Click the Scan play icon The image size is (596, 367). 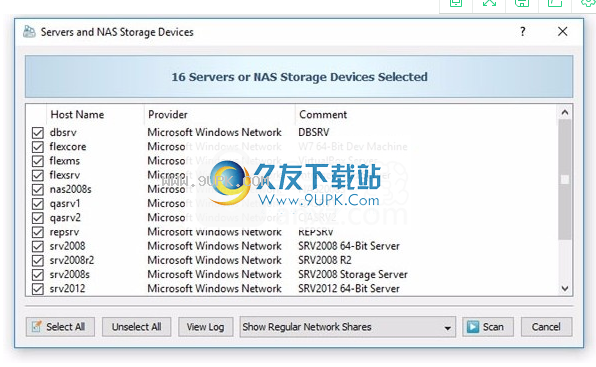[x=473, y=327]
